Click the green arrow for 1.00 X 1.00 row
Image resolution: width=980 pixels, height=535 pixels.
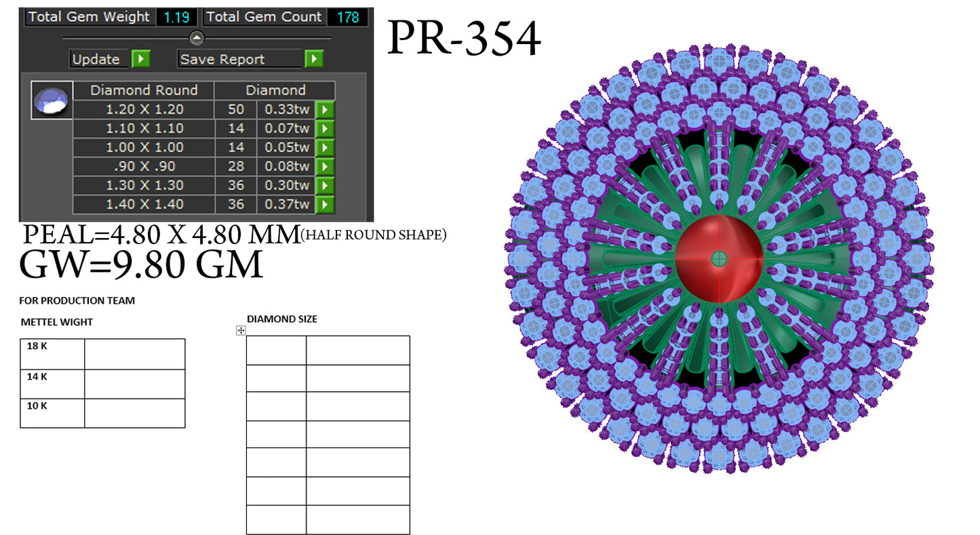(x=326, y=147)
